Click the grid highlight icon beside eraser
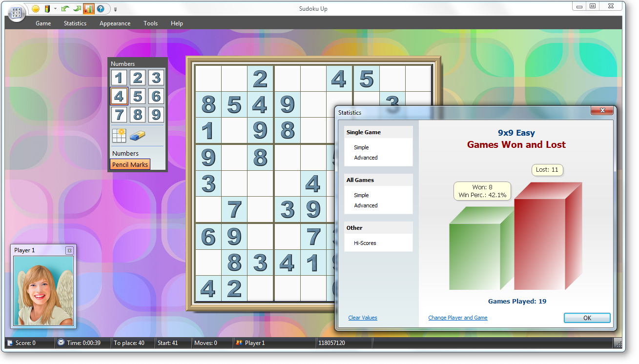This screenshot has width=639, height=364. click(119, 135)
